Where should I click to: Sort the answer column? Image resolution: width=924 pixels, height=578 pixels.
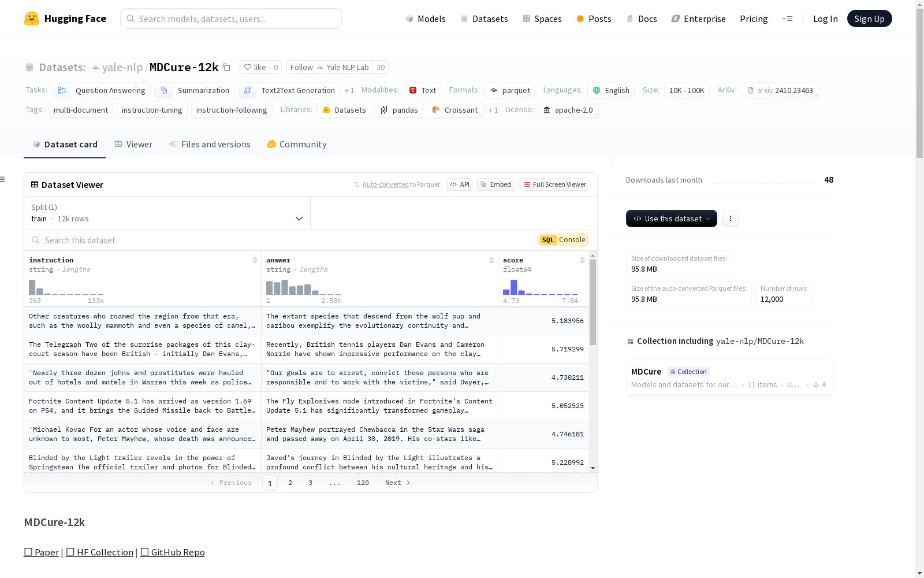coord(491,260)
